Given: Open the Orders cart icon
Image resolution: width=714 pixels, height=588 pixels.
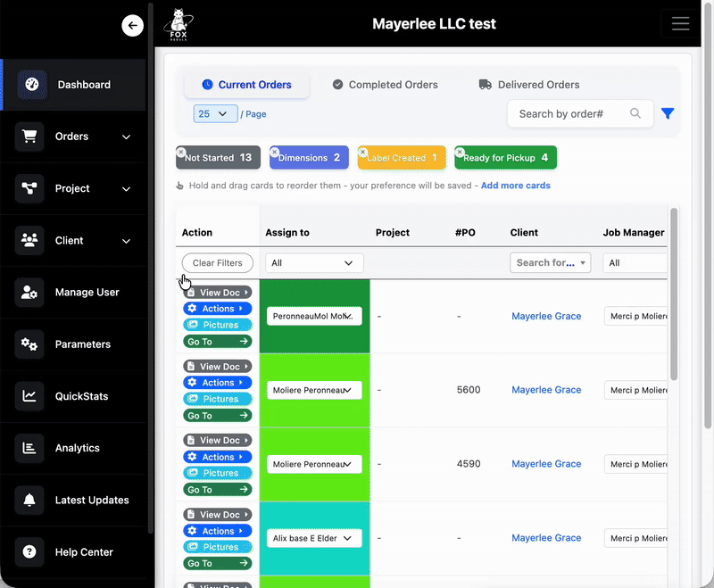Looking at the screenshot, I should [30, 137].
